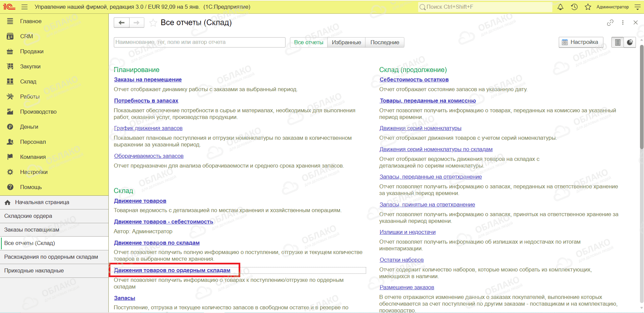644x313 pixels.
Task: Copy link to this page icon
Action: (610, 22)
